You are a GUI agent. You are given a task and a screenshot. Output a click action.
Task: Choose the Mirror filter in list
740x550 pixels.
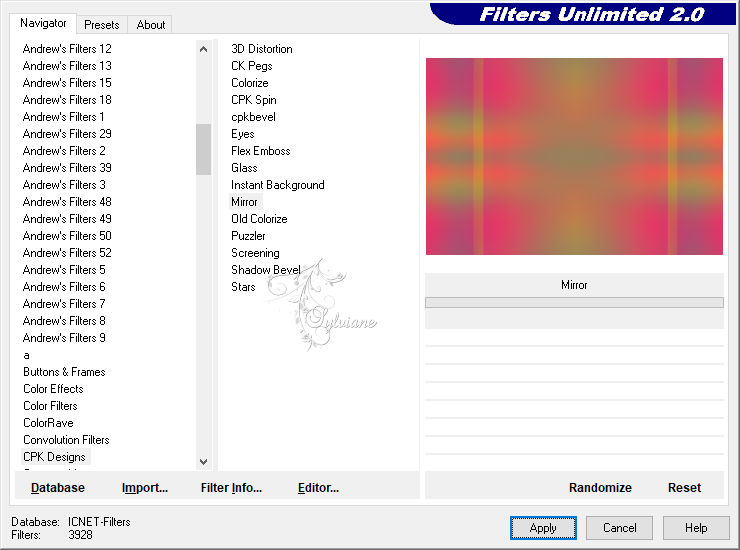(x=244, y=202)
